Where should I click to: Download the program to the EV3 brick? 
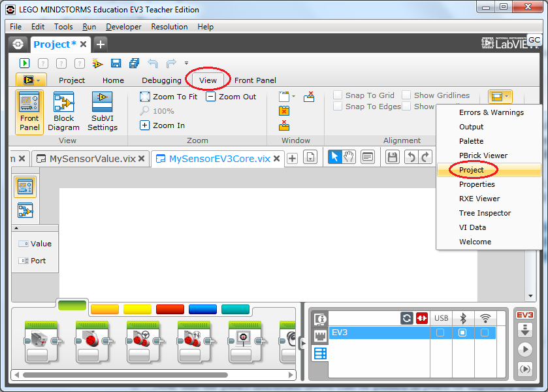(x=525, y=330)
